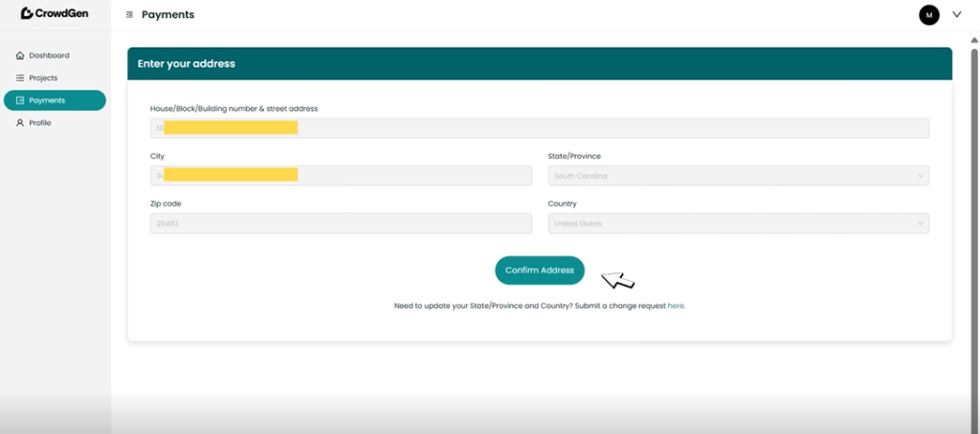Click the CrowdGen logo
The image size is (980, 434).
tap(55, 13)
